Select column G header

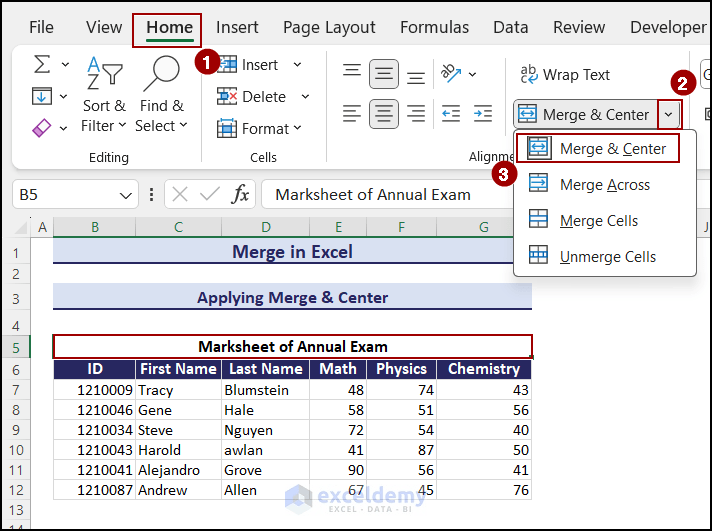[484, 227]
